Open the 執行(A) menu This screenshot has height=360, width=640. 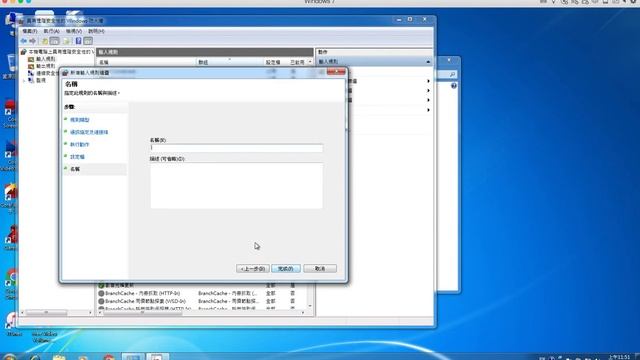[x=51, y=31]
